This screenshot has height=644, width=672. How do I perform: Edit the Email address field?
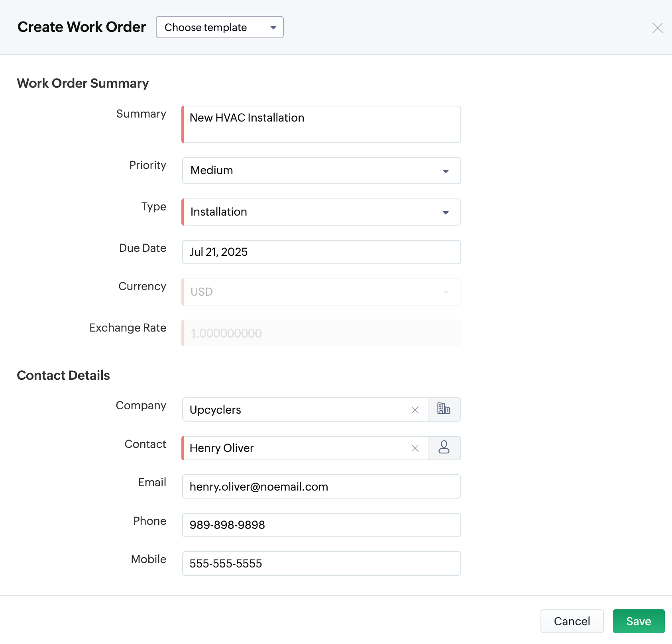click(321, 487)
